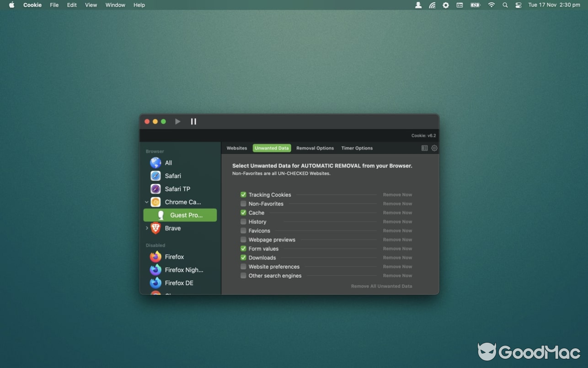588x368 pixels.
Task: Click the play button in the title bar
Action: (178, 121)
